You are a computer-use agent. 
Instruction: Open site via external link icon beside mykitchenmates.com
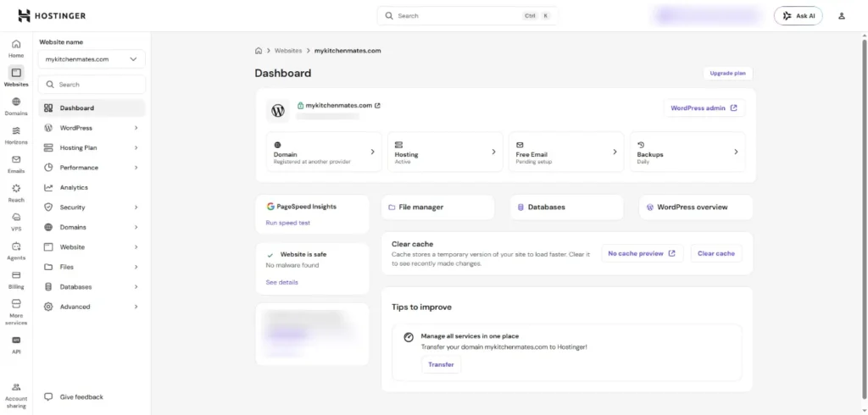tap(377, 105)
